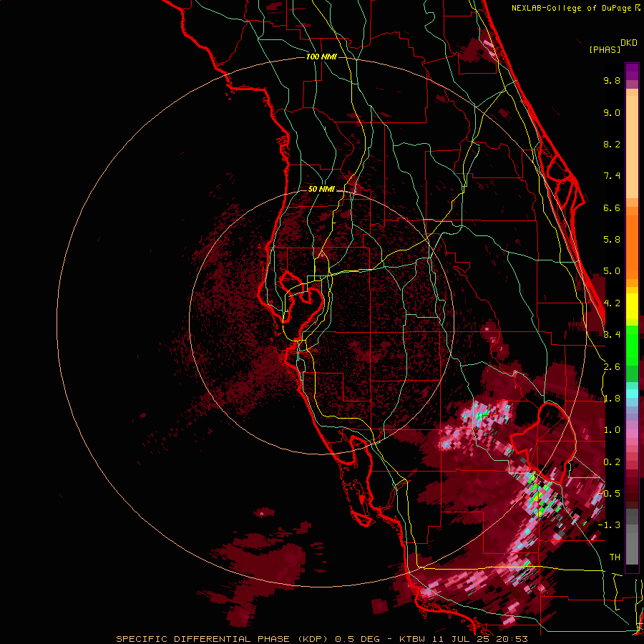Click the 9.0 value on the scale
Screen dimensions: 644x644
(x=612, y=112)
